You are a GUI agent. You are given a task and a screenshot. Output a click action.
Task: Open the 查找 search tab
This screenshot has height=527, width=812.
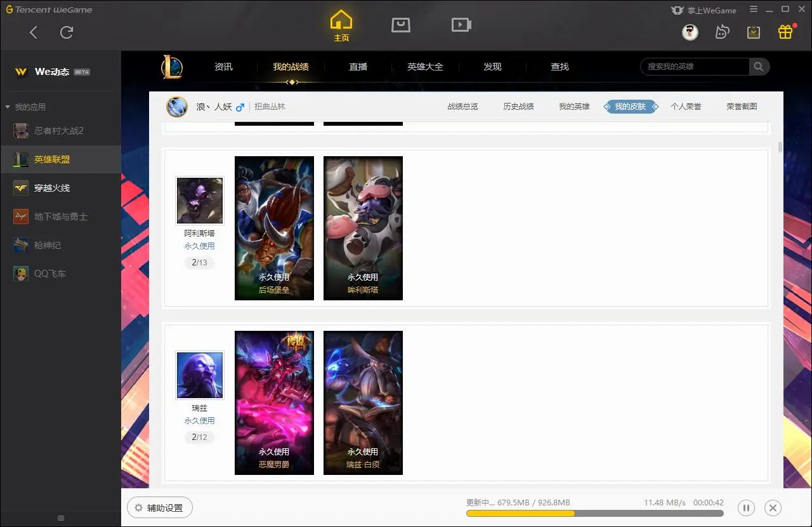click(x=560, y=67)
